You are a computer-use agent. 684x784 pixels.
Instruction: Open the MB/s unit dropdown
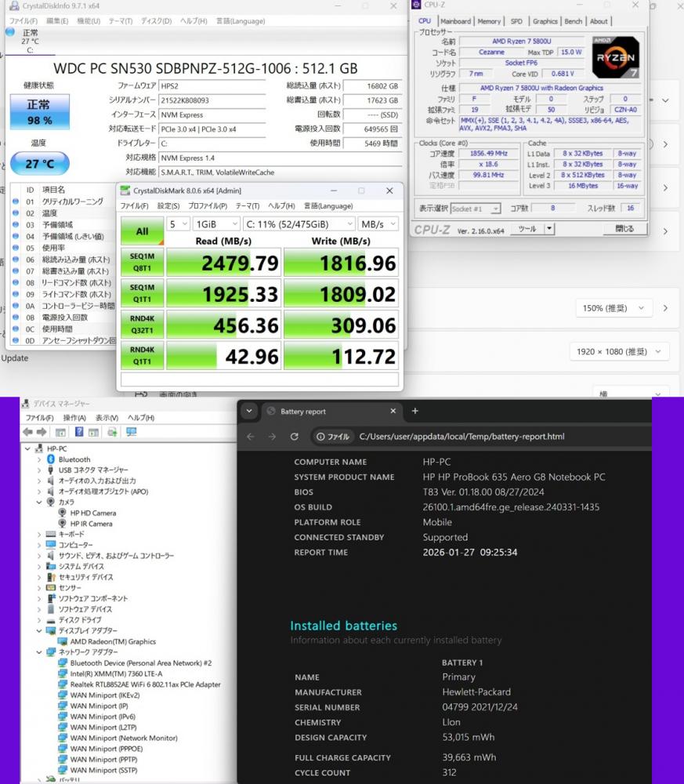coord(378,224)
